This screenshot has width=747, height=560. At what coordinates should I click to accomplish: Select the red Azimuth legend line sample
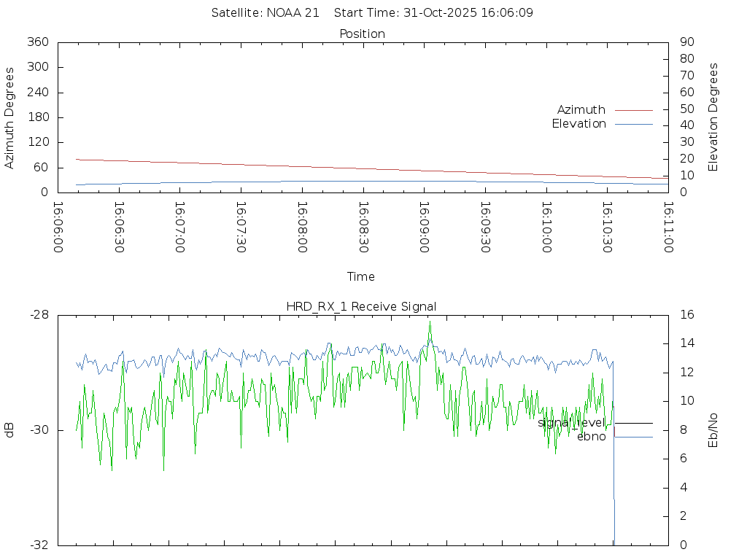[x=633, y=110]
